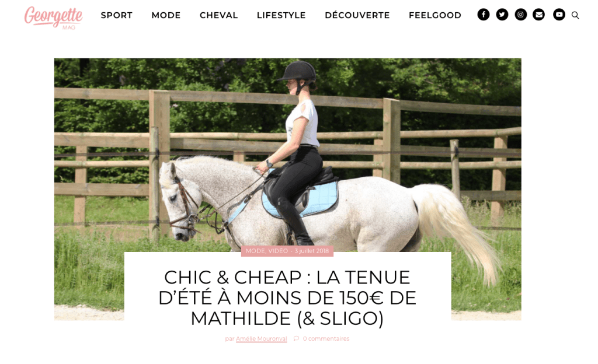Viewport: 598px width, 364px height.
Task: Open the CHEVAL menu
Action: coord(218,15)
